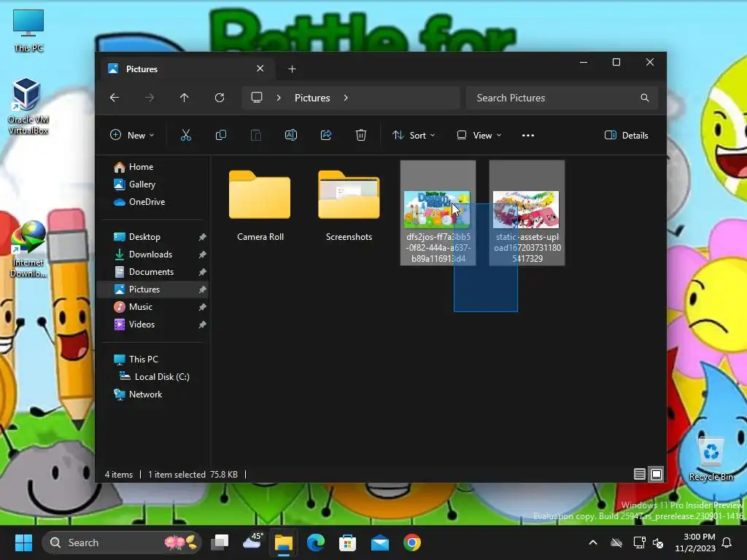Select This PC in navigation pane
The width and height of the screenshot is (747, 560).
tap(144, 359)
